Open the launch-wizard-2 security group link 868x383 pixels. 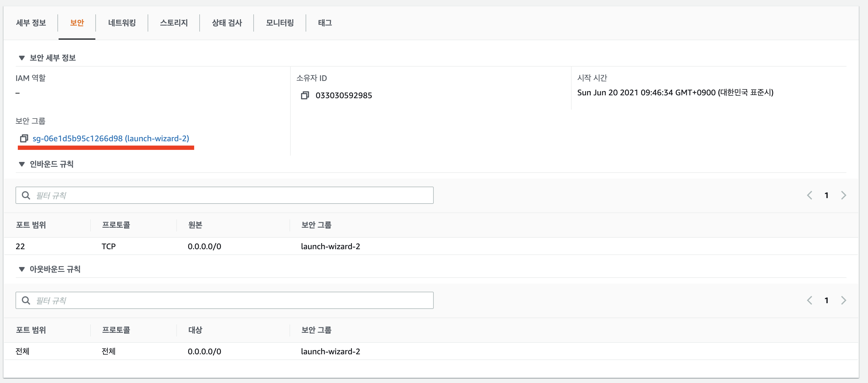[111, 138]
